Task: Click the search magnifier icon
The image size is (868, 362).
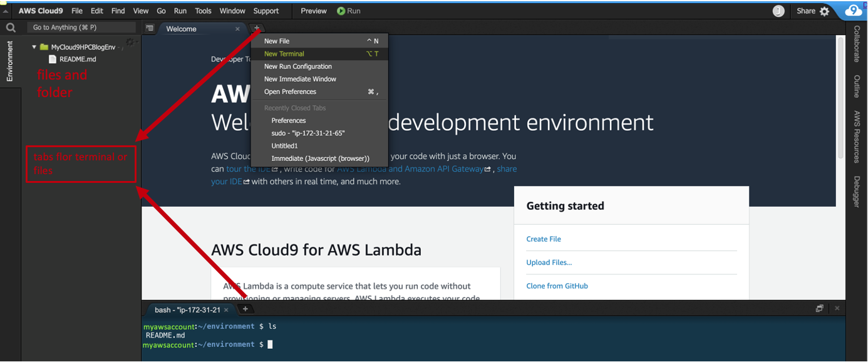Action: (11, 28)
